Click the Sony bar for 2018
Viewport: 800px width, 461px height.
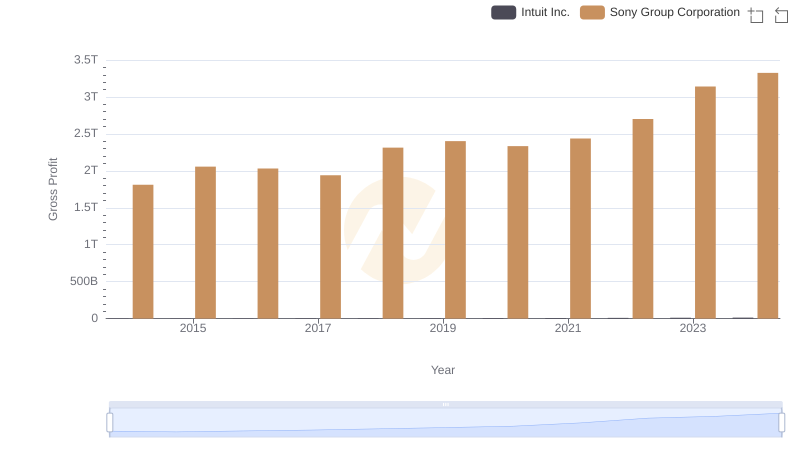click(393, 233)
